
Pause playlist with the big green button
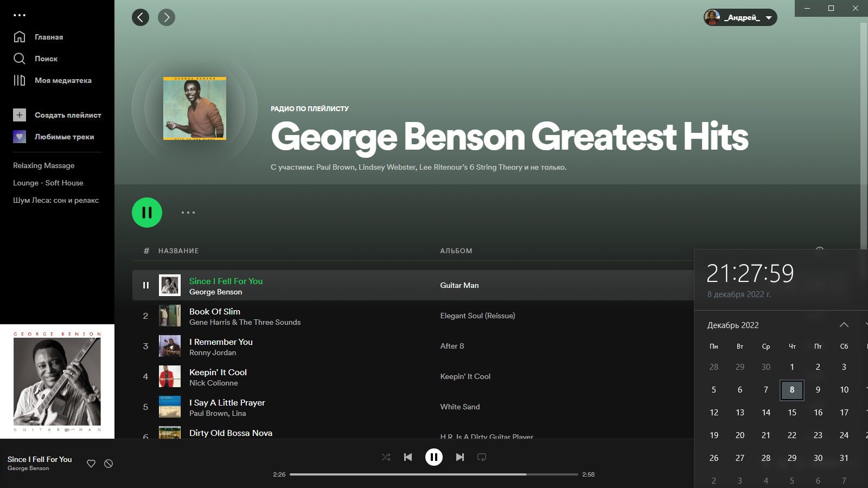click(x=147, y=213)
